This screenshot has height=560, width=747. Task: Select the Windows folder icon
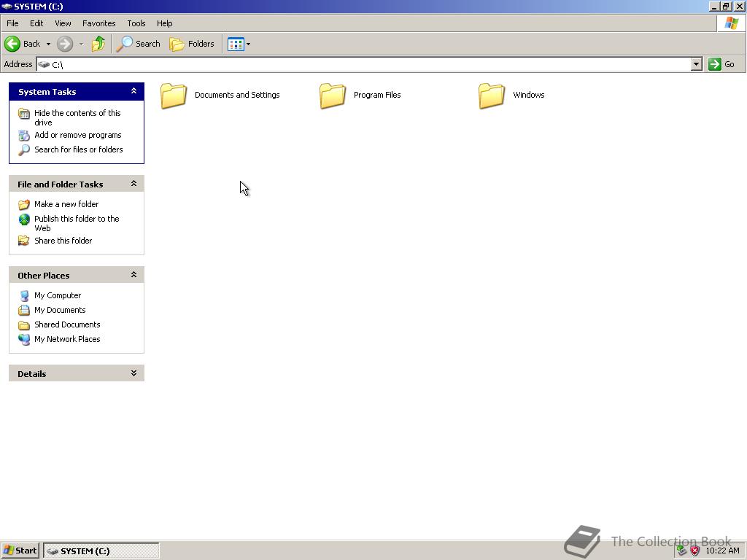pos(492,96)
